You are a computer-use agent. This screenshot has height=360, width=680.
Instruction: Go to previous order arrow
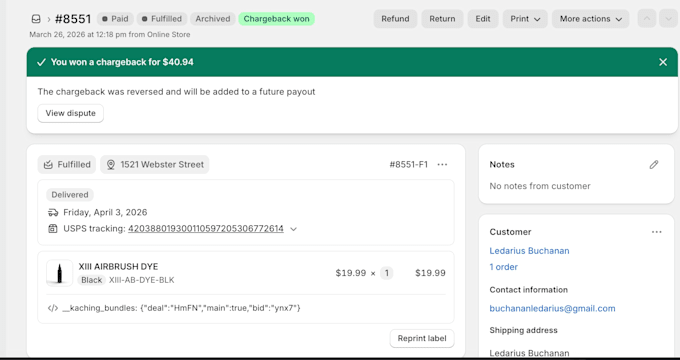[x=647, y=19]
